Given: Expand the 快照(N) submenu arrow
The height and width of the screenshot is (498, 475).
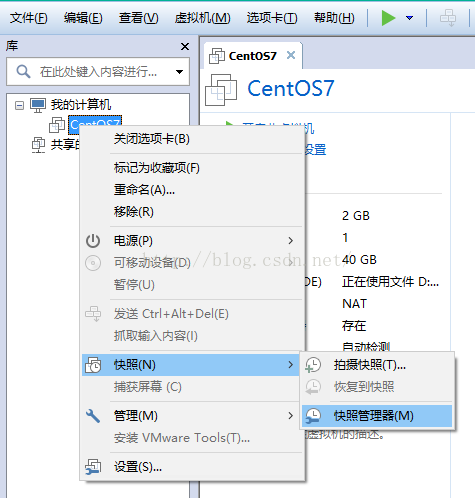Looking at the screenshot, I should 291,365.
